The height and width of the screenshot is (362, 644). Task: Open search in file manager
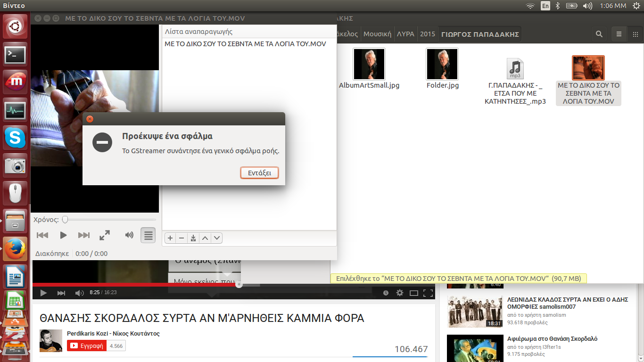[599, 34]
